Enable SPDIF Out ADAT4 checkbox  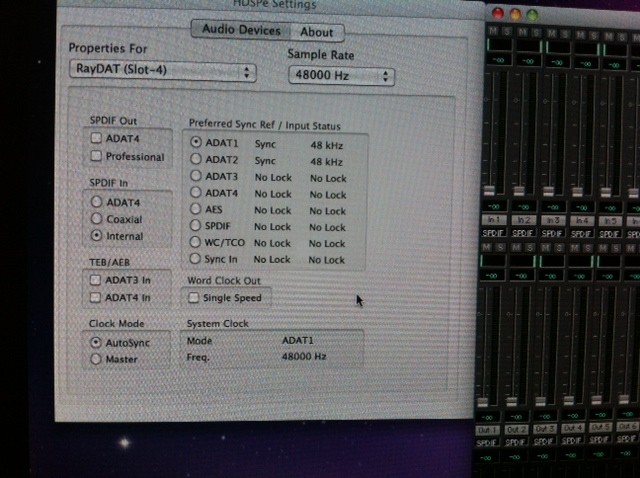(96, 138)
